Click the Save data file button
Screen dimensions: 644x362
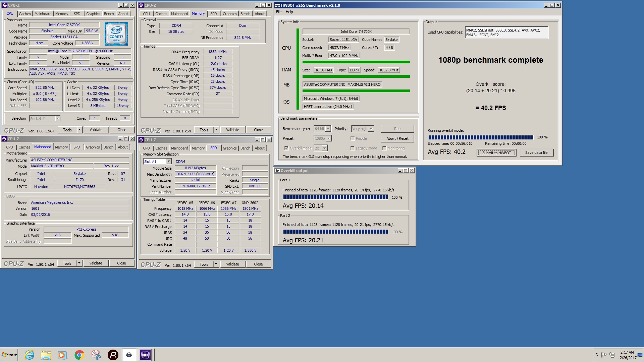536,153
